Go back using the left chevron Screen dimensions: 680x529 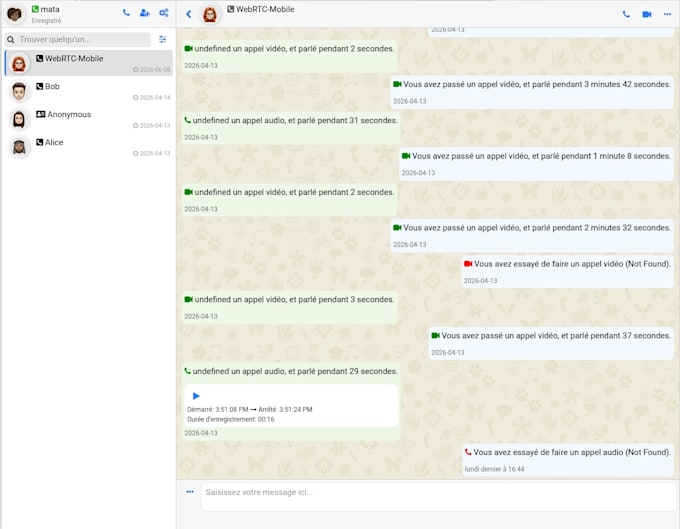coord(189,14)
